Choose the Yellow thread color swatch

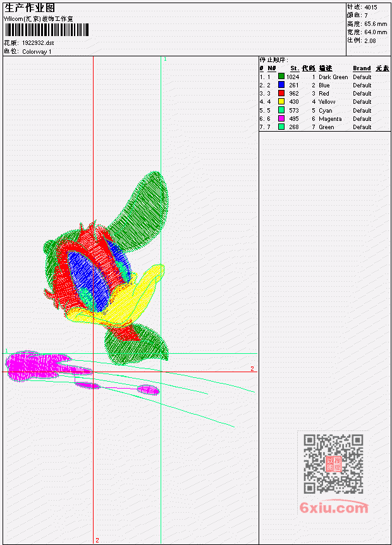281,101
